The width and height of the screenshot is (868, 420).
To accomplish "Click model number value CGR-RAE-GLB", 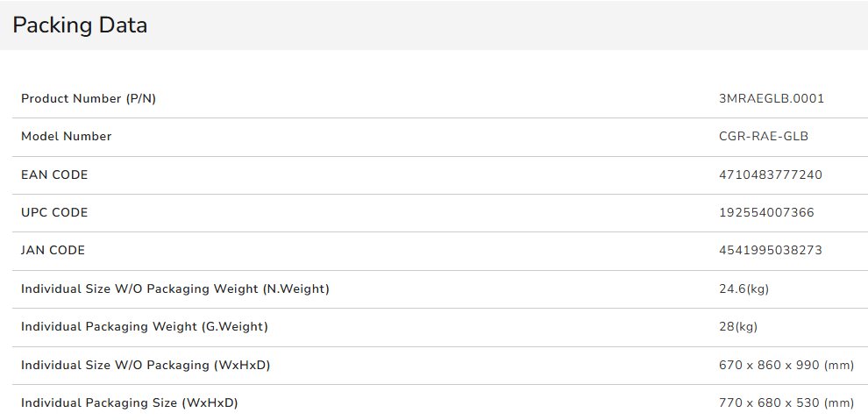I will [x=763, y=136].
